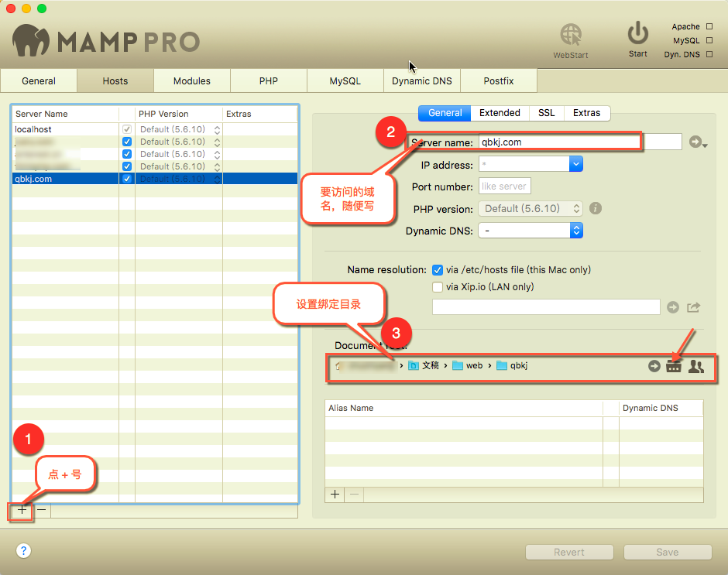This screenshot has width=728, height=575.
Task: Reveal document root with arrow icon
Action: click(x=654, y=366)
